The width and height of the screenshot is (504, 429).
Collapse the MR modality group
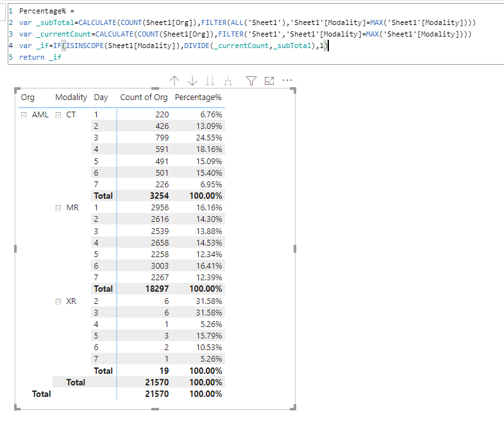[58, 208]
